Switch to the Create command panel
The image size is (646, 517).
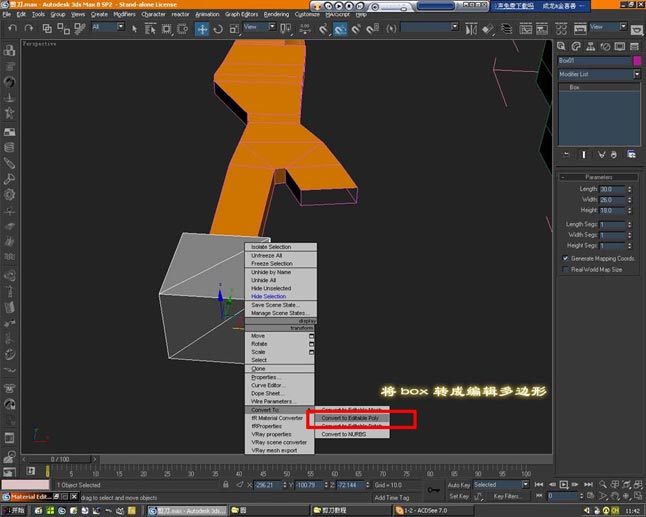561,47
